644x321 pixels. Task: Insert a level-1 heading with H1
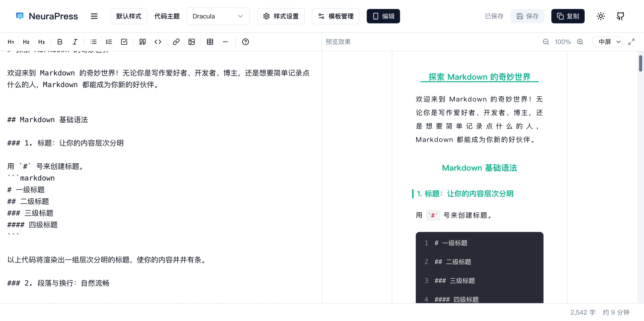[11, 42]
